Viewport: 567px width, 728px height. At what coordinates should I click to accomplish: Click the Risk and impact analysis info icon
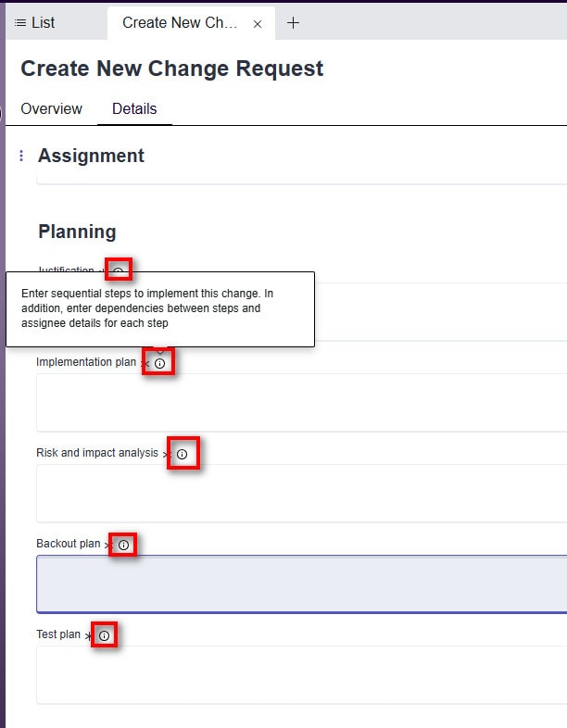[182, 454]
